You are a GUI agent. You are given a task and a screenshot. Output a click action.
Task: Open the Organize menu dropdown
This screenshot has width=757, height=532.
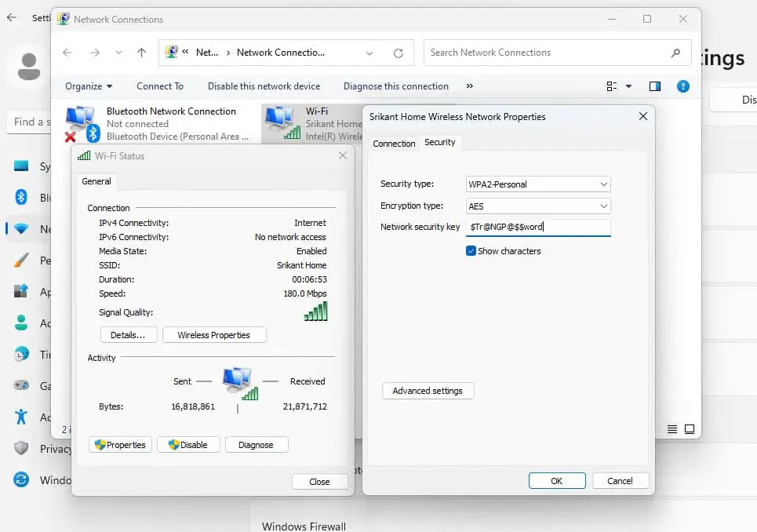click(89, 86)
